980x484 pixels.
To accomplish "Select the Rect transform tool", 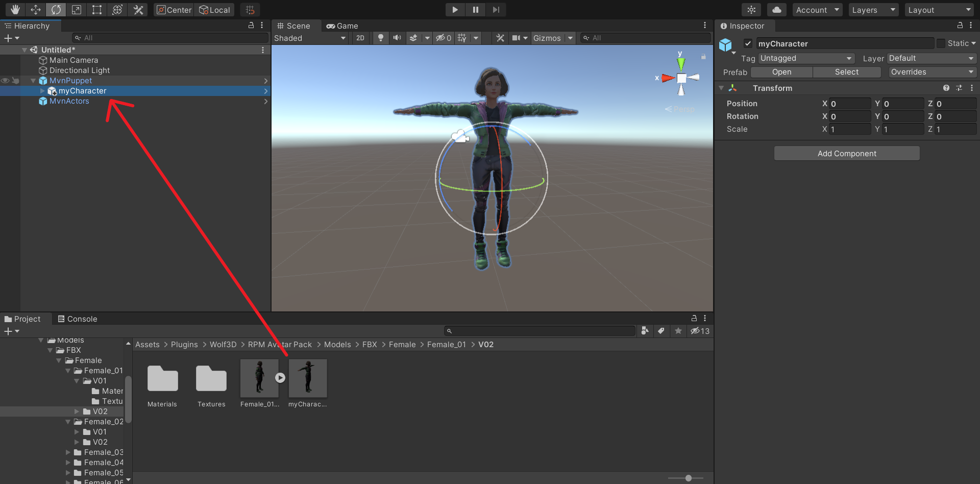I will [x=97, y=10].
